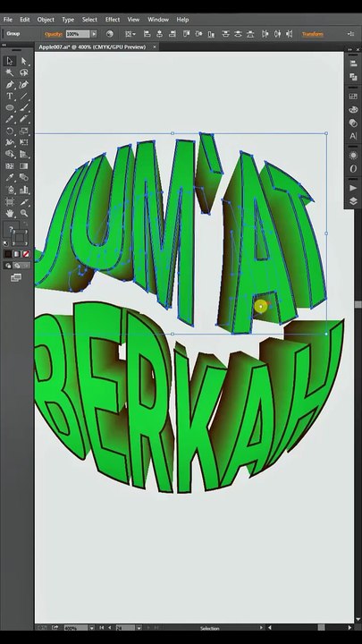This screenshot has width=362, height=644.
Task: Click the Recolor Artwork wheel icon
Action: (110, 34)
